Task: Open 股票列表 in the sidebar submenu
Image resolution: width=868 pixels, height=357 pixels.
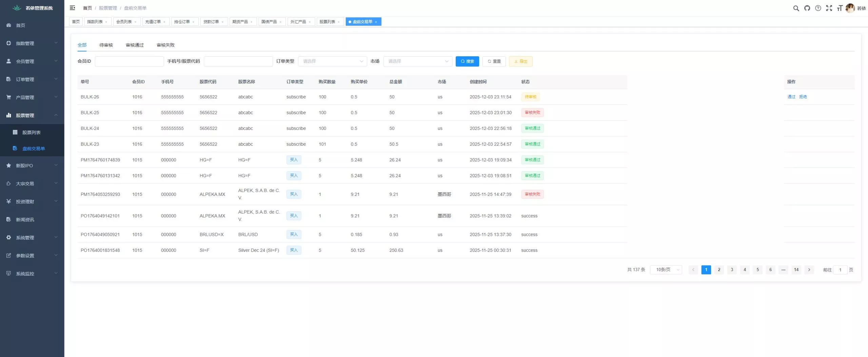Action: [x=32, y=133]
